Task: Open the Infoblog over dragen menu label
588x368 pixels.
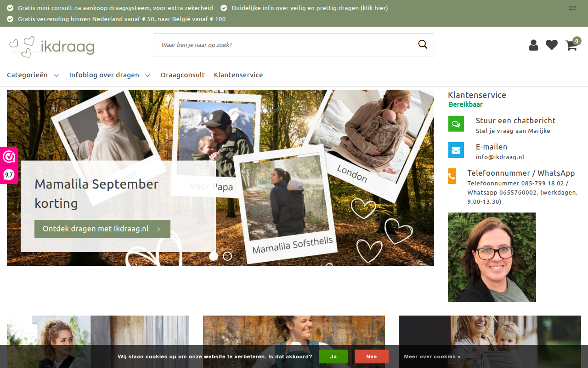Action: tap(104, 75)
